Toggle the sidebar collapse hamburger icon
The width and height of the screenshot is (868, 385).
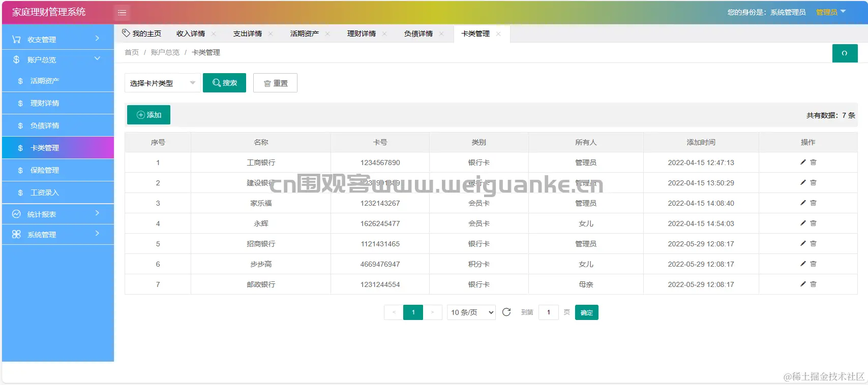pos(122,12)
